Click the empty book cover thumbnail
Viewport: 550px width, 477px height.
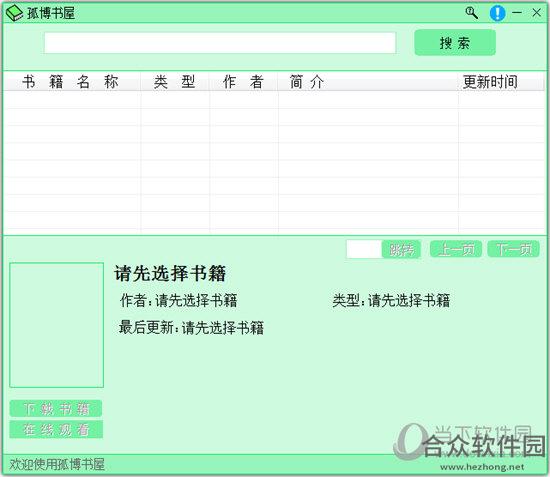(56, 325)
